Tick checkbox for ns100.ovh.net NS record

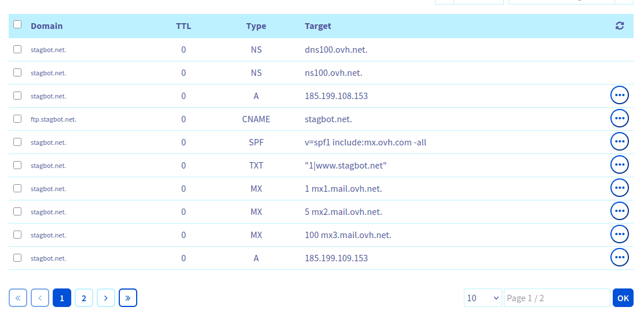[x=17, y=72]
